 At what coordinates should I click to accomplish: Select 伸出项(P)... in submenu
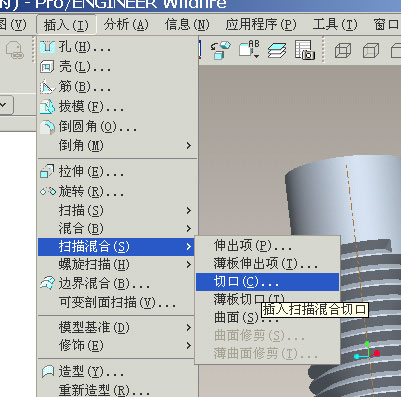(x=267, y=246)
